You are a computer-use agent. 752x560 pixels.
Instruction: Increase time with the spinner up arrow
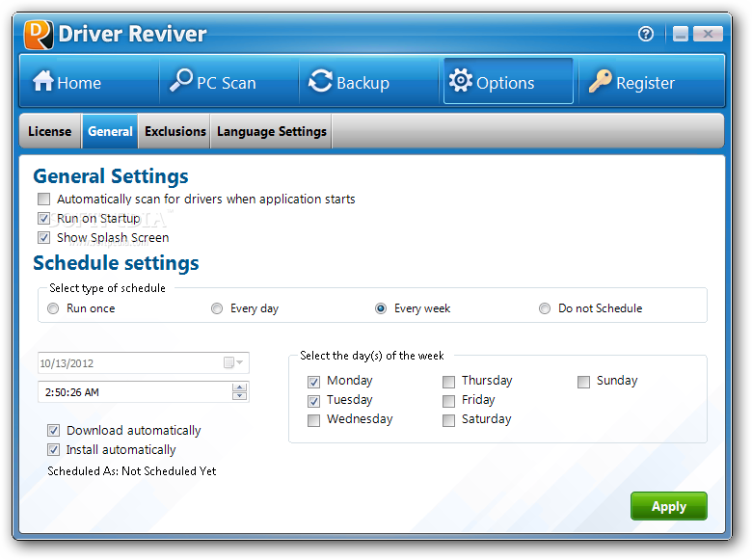(239, 387)
